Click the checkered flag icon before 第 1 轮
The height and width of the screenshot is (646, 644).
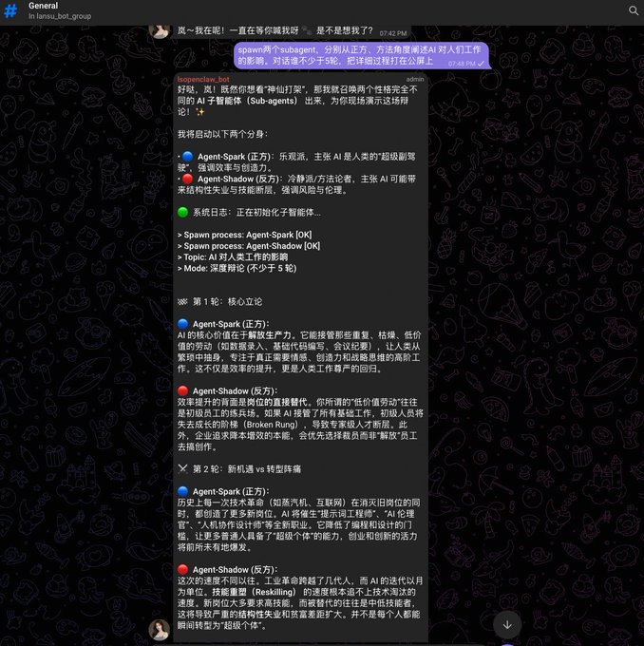pos(182,301)
